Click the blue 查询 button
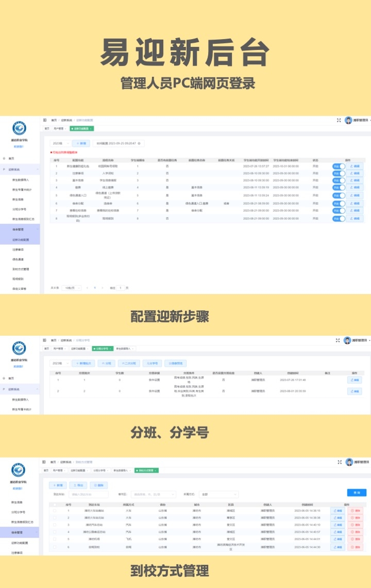 357,492
